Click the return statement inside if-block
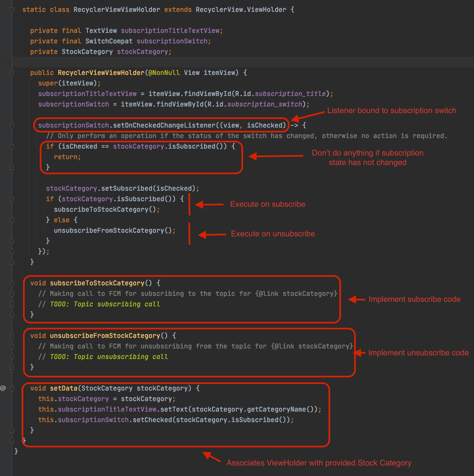 click(x=67, y=157)
